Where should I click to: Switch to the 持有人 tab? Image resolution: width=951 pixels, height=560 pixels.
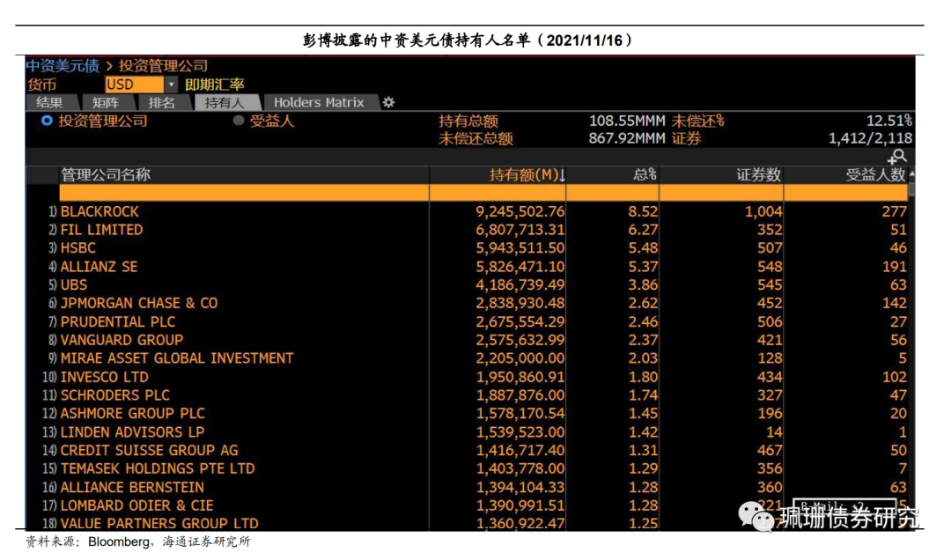tap(225, 102)
